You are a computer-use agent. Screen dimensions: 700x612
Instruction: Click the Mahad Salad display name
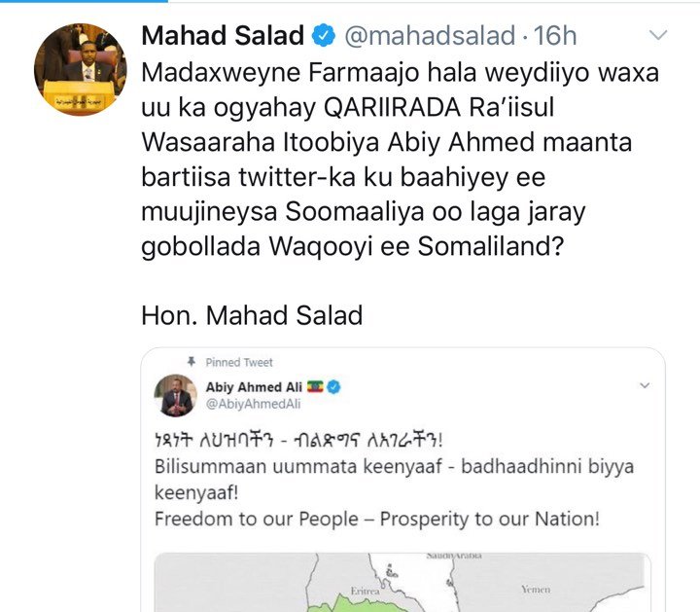(x=223, y=37)
